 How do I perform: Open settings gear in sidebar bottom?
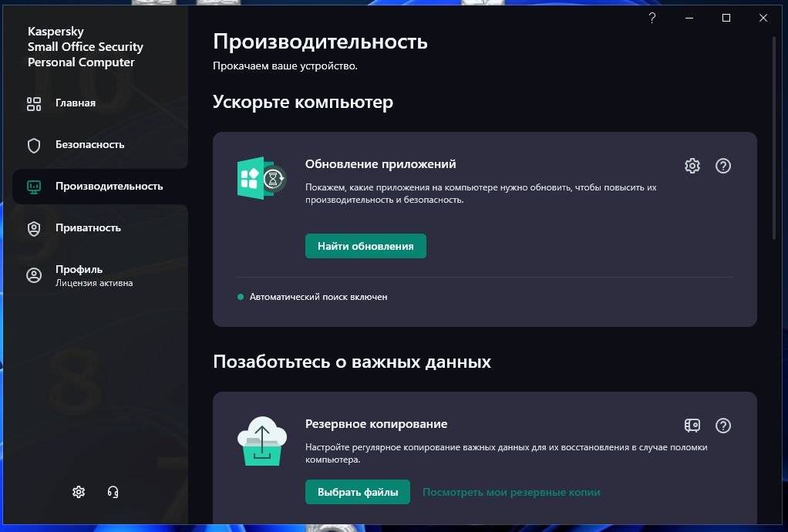pyautogui.click(x=79, y=492)
